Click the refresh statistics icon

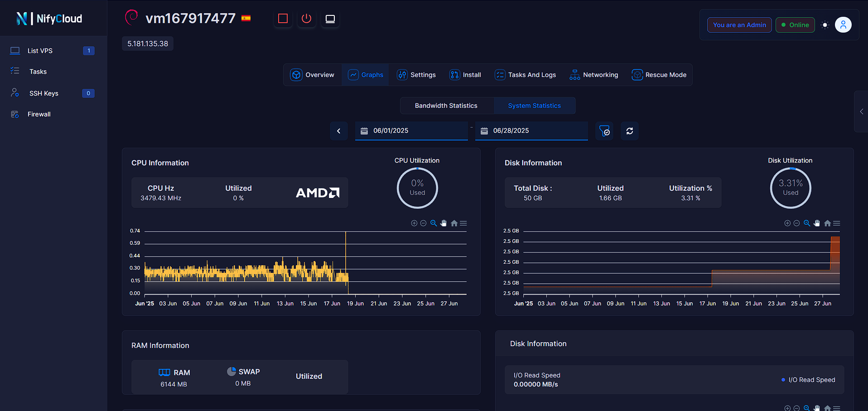630,131
